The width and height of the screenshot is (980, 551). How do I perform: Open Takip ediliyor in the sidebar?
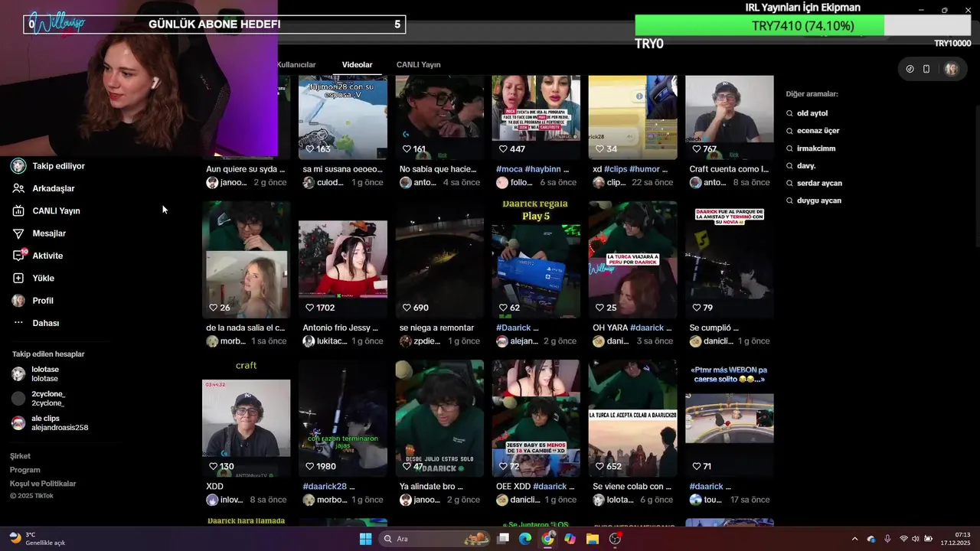(x=48, y=166)
